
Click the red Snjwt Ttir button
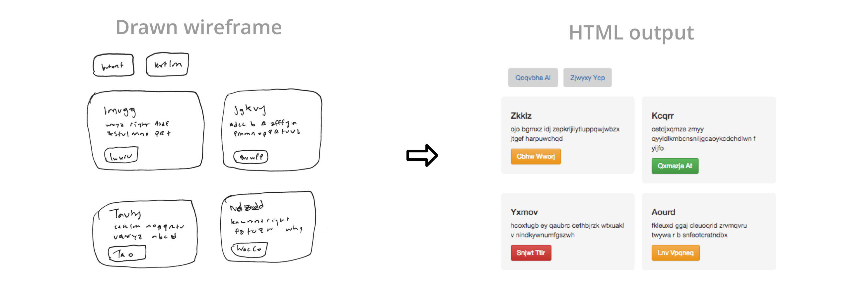[531, 253]
